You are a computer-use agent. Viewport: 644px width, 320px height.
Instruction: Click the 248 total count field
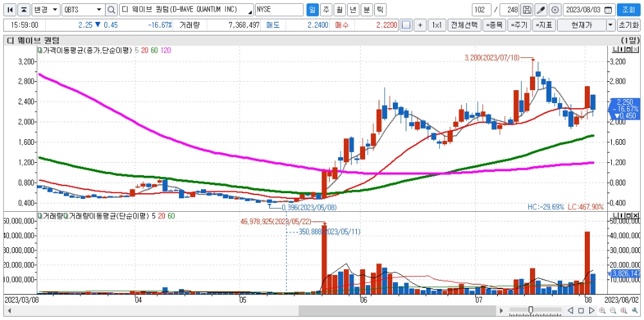pos(509,10)
